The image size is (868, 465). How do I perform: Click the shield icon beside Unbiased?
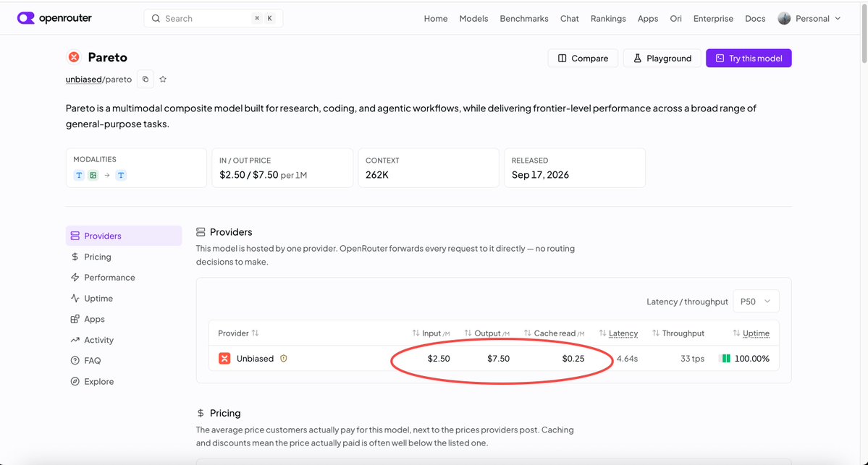tap(284, 358)
